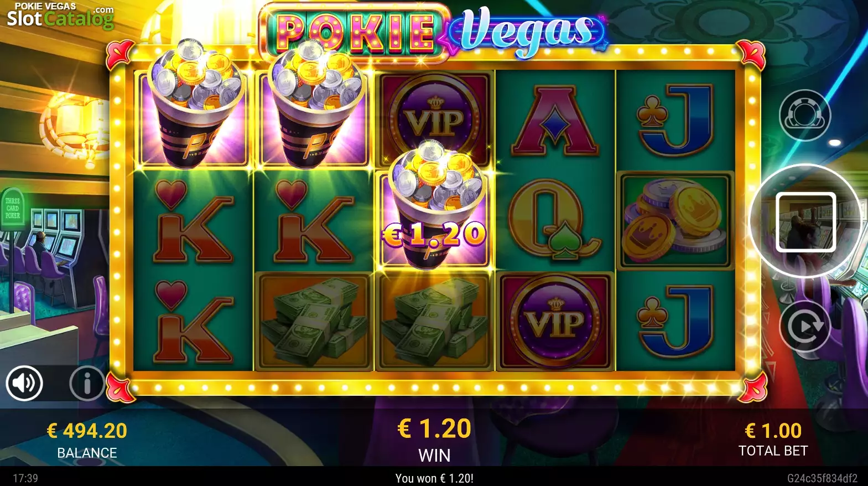The width and height of the screenshot is (868, 486).
Task: Click the bottom-left King of hearts symbol
Action: coord(194,321)
